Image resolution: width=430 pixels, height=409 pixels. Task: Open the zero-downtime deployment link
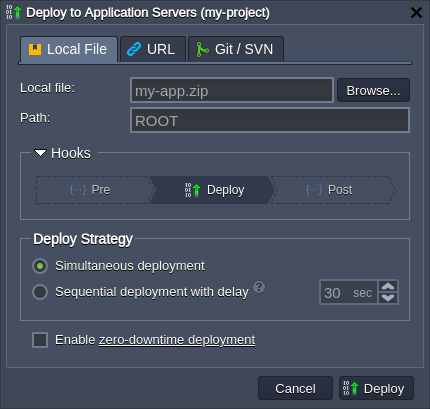click(177, 340)
